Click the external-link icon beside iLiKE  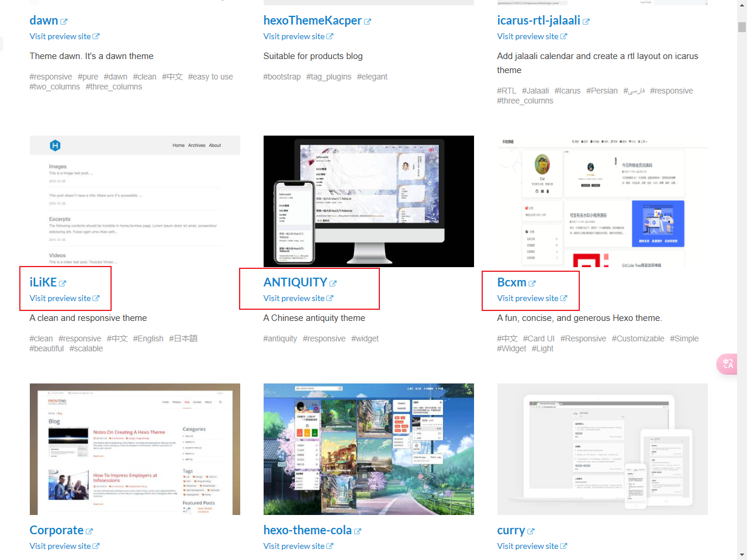(63, 284)
